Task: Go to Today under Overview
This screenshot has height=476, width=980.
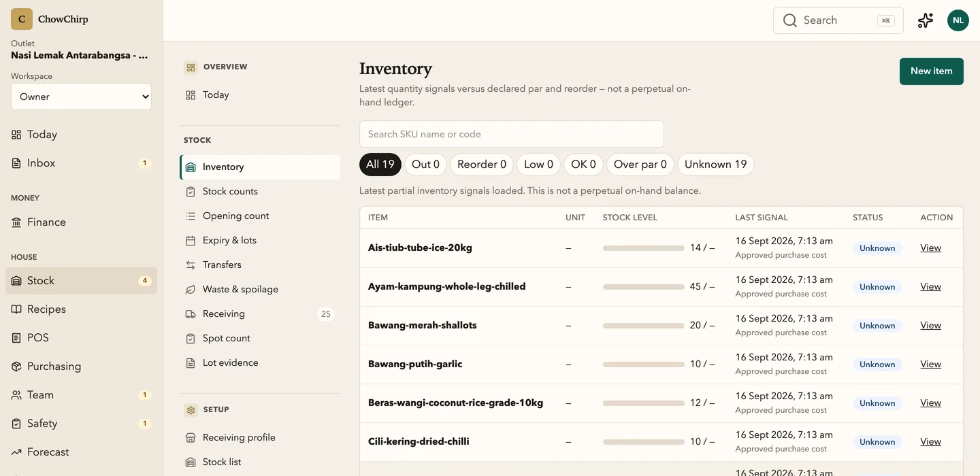Action: (x=260, y=95)
